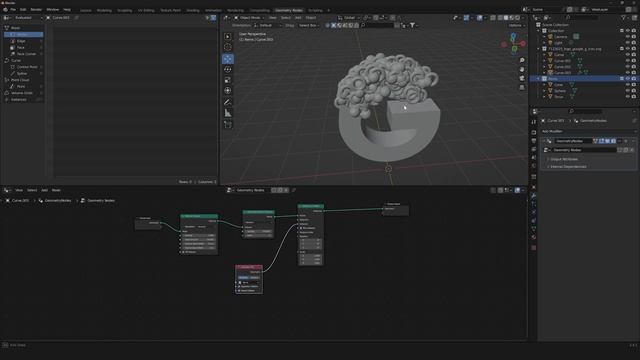Collapse the Items collection in outliner
640x360 pixels.
(x=538, y=78)
